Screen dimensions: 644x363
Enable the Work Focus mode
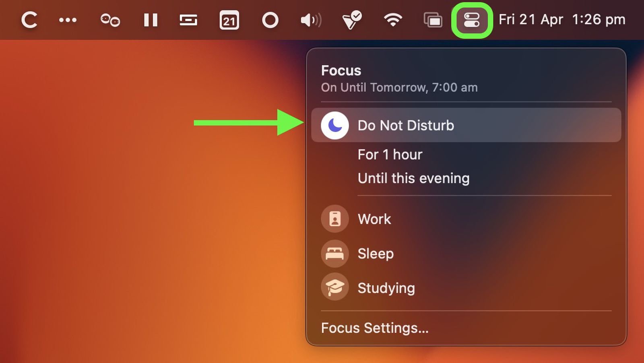click(x=374, y=219)
